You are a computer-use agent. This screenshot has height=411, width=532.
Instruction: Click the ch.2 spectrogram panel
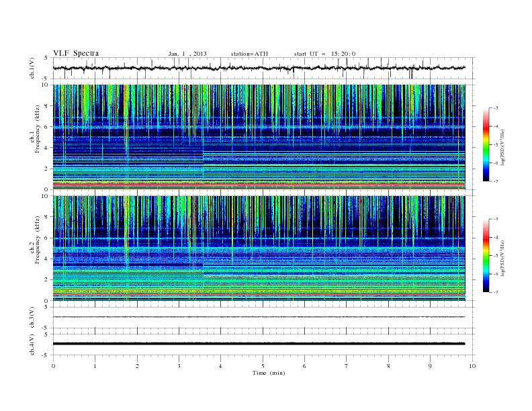[259, 248]
